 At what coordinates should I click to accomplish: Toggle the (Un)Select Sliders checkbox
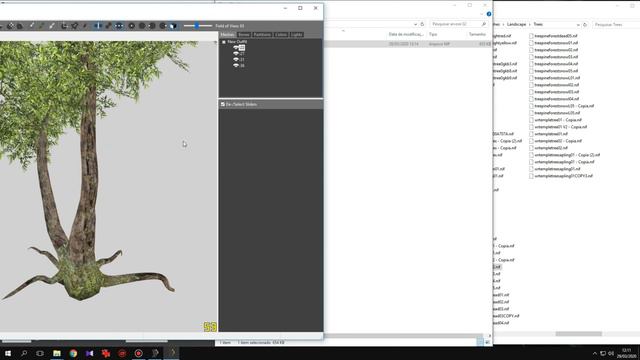[x=223, y=104]
